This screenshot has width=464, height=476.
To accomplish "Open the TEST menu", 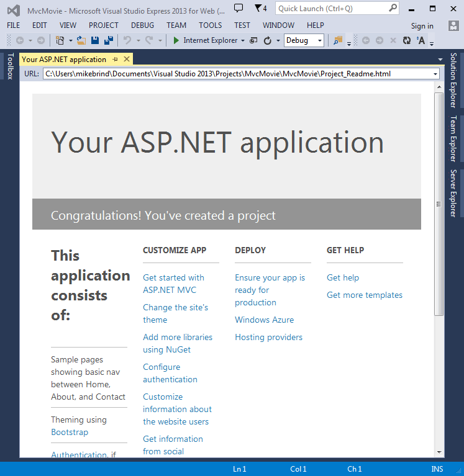I will (x=242, y=25).
